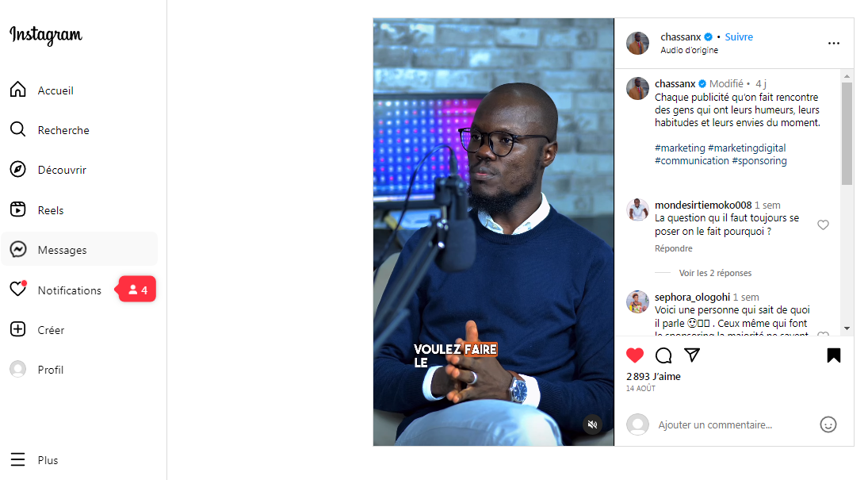Reply to mondesirtiemoko008 comment via Répondre
This screenshot has height=480, width=868.
(673, 248)
